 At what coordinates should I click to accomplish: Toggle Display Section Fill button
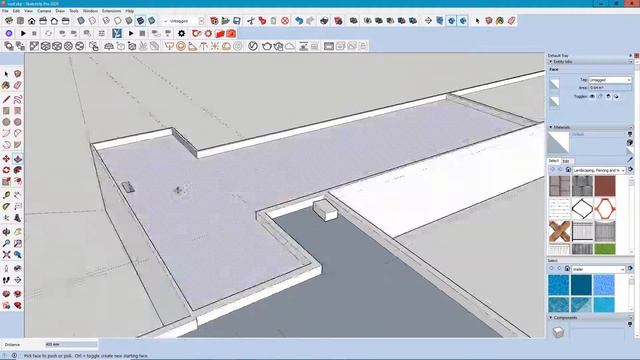click(462, 20)
